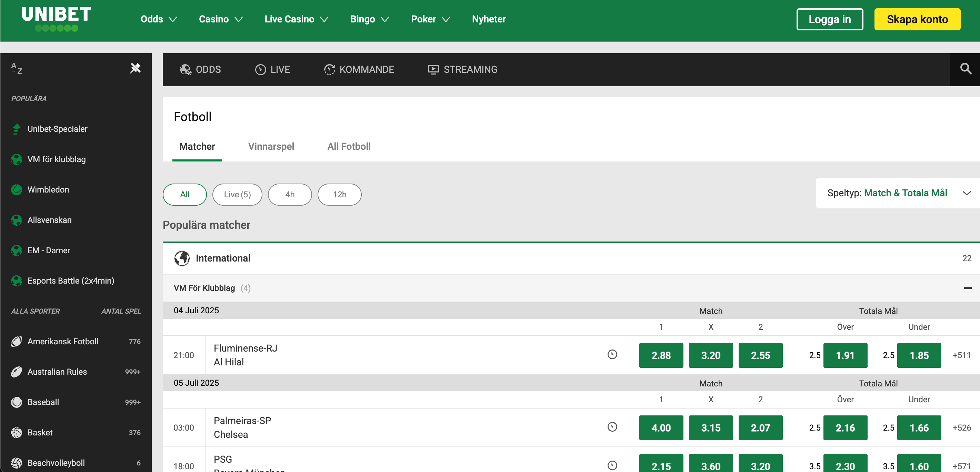
Task: Open Australian Rules sport entry
Action: tap(76, 372)
